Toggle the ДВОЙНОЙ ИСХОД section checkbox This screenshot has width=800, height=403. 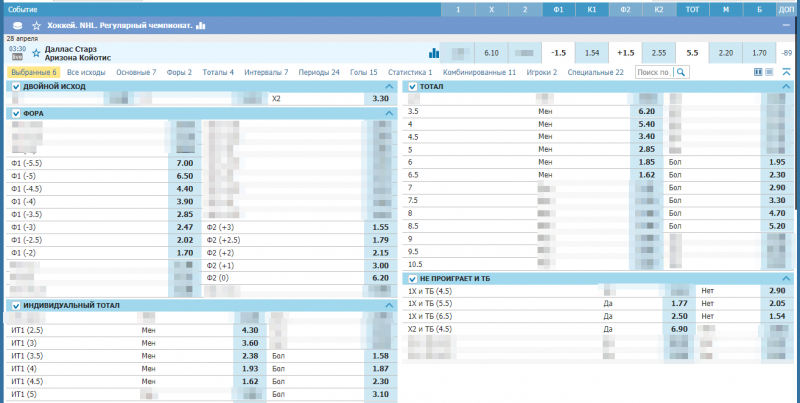[x=15, y=87]
